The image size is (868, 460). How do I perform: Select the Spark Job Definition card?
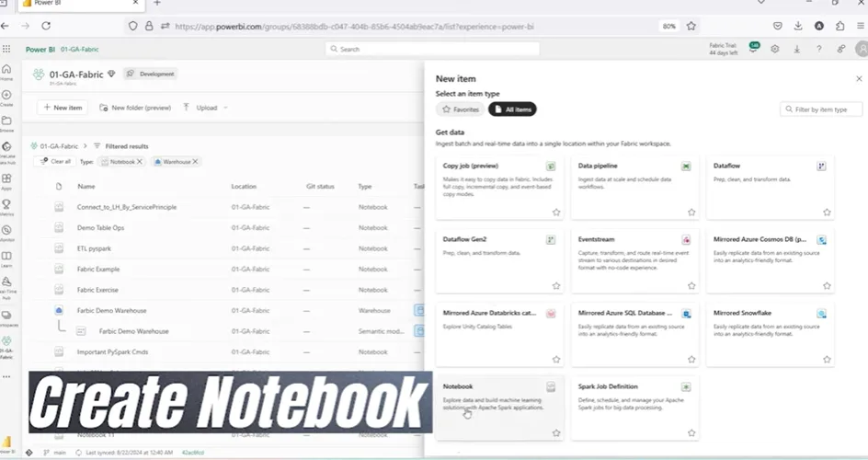(635, 408)
